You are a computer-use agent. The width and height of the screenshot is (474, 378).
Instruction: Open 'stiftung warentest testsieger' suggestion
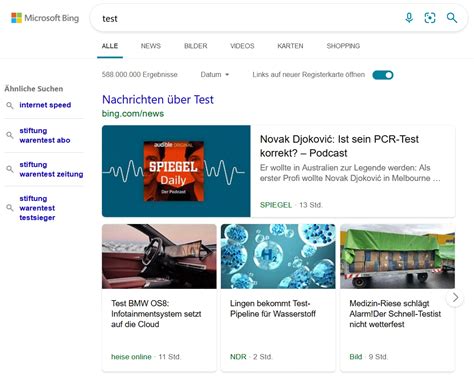tap(37, 208)
